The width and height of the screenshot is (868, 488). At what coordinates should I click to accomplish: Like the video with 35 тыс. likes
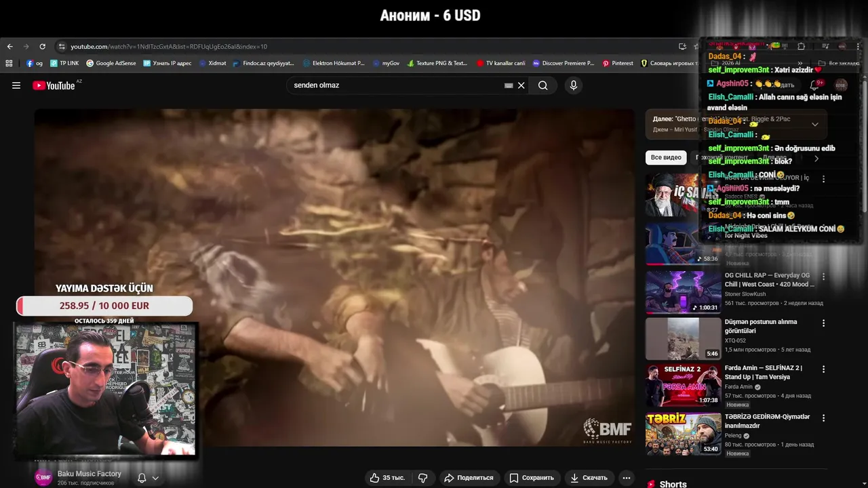tap(387, 478)
